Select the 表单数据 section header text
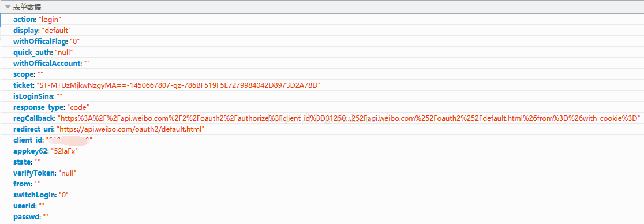This screenshot has height=224, width=644. [x=27, y=7]
